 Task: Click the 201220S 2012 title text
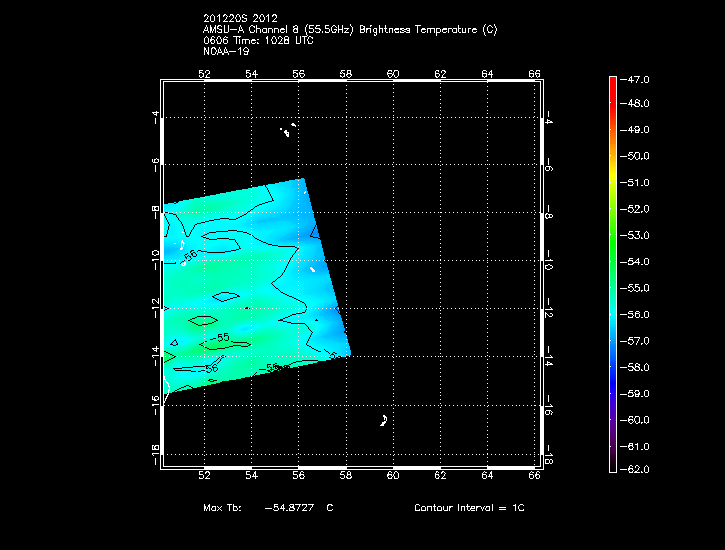(x=238, y=18)
